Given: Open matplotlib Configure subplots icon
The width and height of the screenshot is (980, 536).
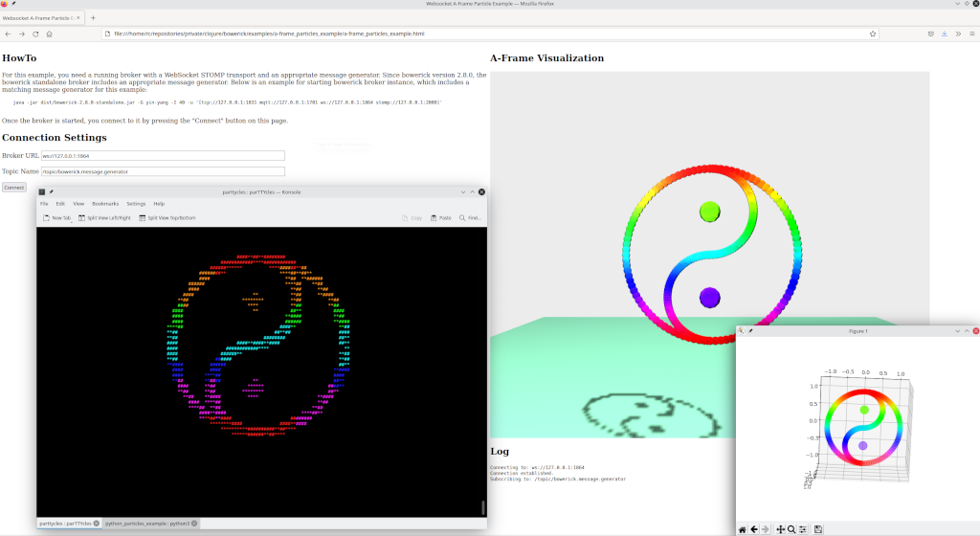Looking at the screenshot, I should pos(803,529).
